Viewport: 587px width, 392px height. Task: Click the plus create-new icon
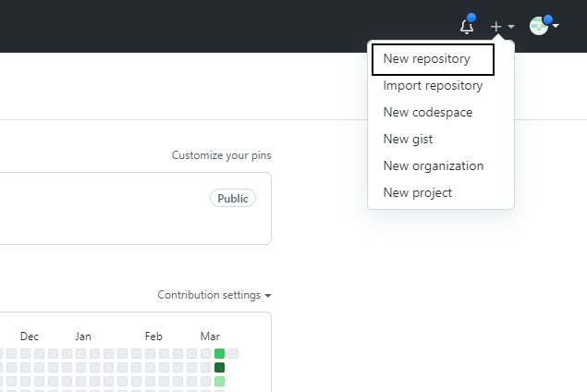(x=496, y=27)
